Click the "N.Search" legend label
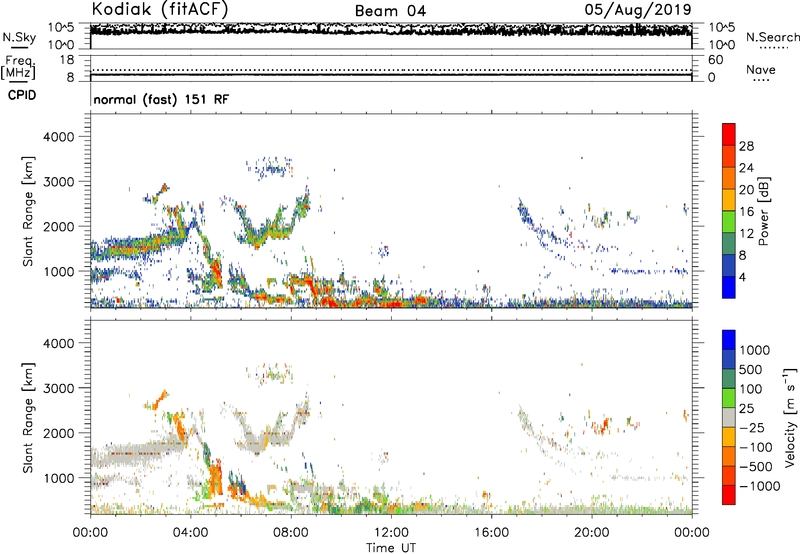This screenshot has width=800, height=554. 772,37
